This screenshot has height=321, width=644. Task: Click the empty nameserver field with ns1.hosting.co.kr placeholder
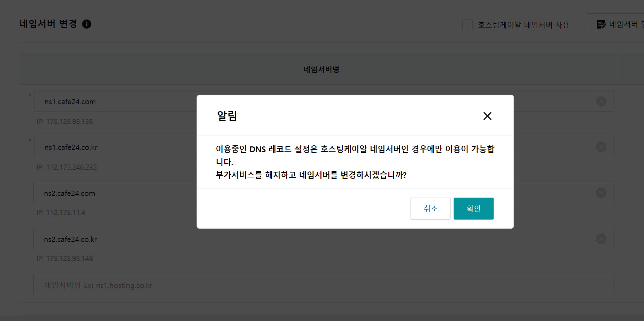click(x=139, y=285)
